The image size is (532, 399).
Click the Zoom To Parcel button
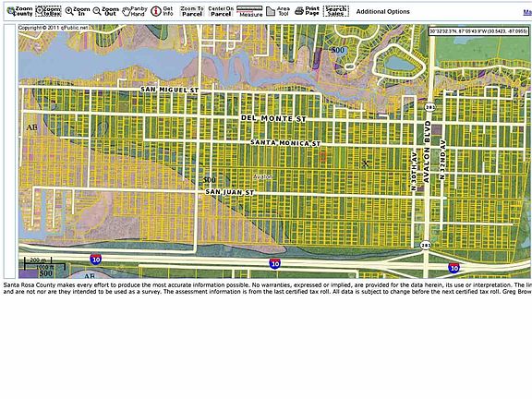[x=192, y=11]
